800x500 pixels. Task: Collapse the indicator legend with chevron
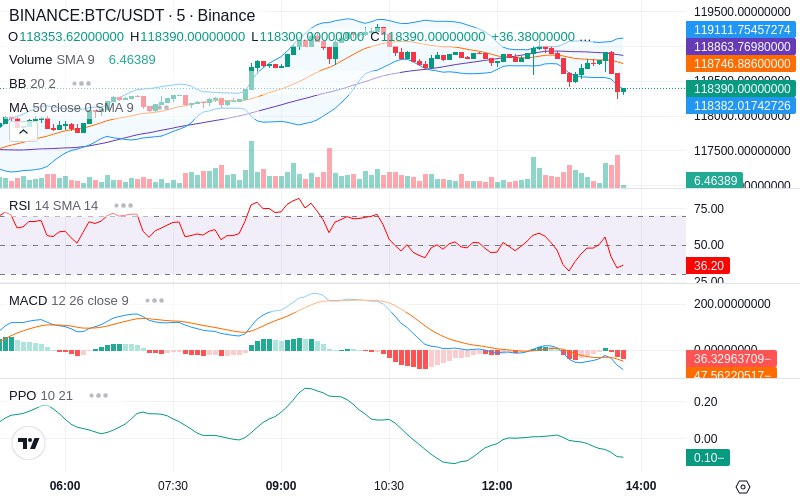click(23, 132)
